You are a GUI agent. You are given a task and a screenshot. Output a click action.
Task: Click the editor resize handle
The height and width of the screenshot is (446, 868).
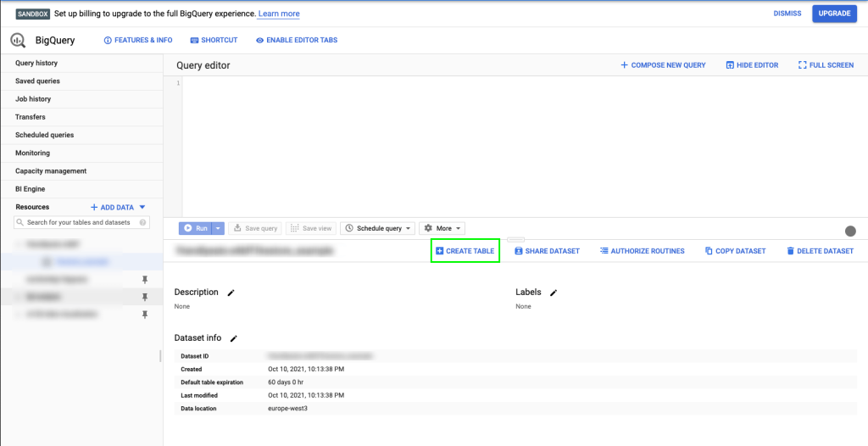(515, 240)
